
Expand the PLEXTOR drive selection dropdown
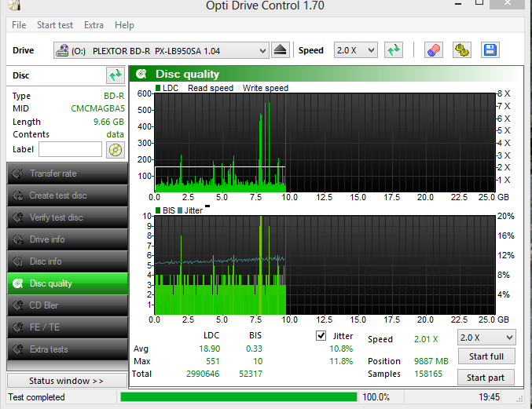262,51
